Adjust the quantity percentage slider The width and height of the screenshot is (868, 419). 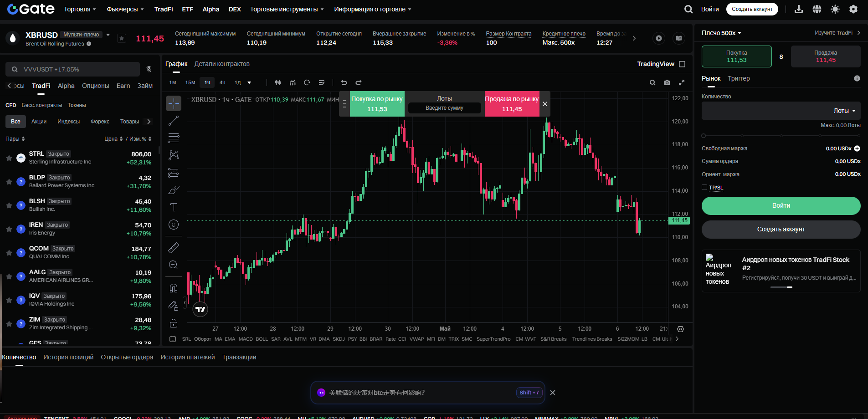click(781, 136)
